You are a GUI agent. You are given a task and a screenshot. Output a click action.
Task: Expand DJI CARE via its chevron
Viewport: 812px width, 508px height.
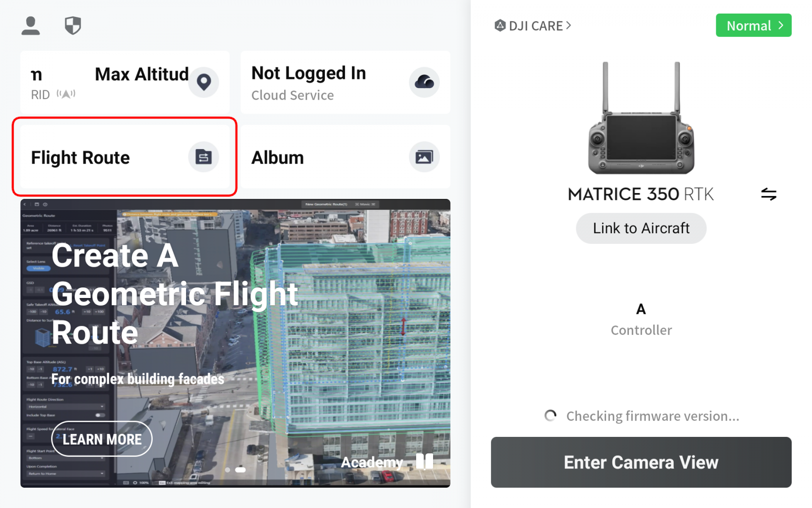(569, 25)
